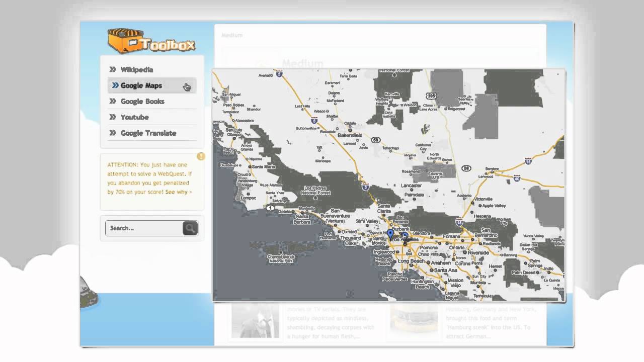The width and height of the screenshot is (644, 362).
Task: Click the arrow icon beside Wikipedia
Action: tap(113, 70)
